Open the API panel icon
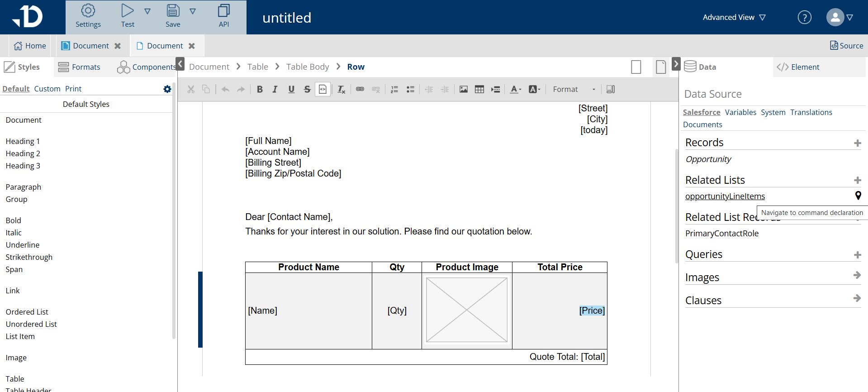This screenshot has width=868, height=392. coord(223,17)
